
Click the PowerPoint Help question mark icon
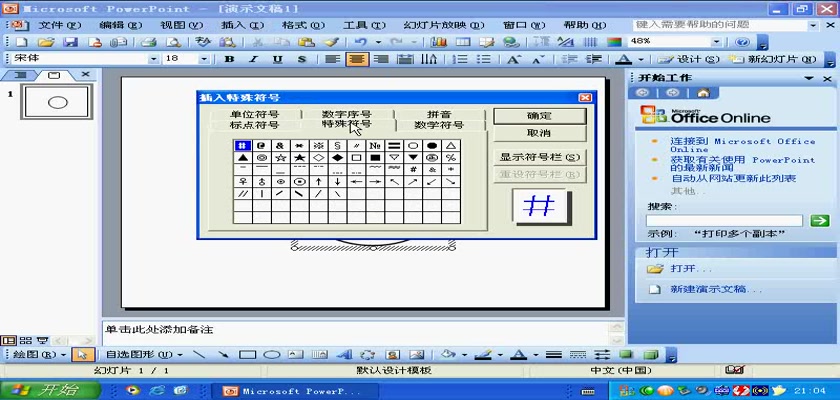point(742,42)
